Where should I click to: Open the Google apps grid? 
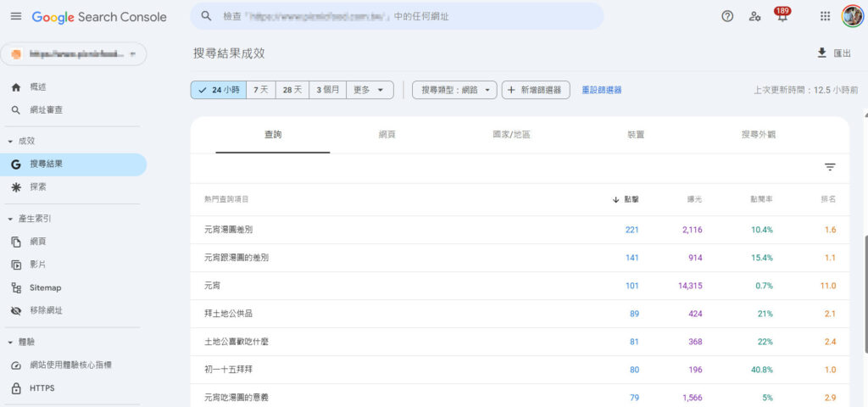click(x=825, y=16)
